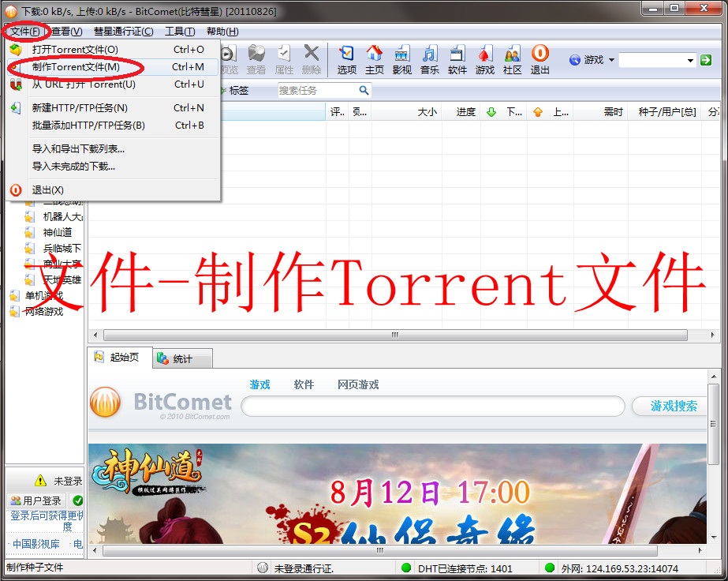This screenshot has height=581, width=728.
Task: Click the green check icon beside 用户登录
Action: click(x=77, y=500)
